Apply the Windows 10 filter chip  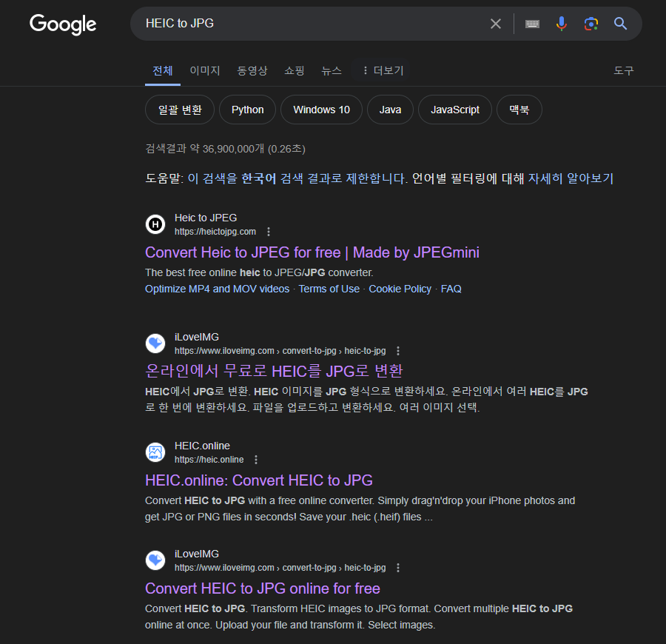pos(322,110)
